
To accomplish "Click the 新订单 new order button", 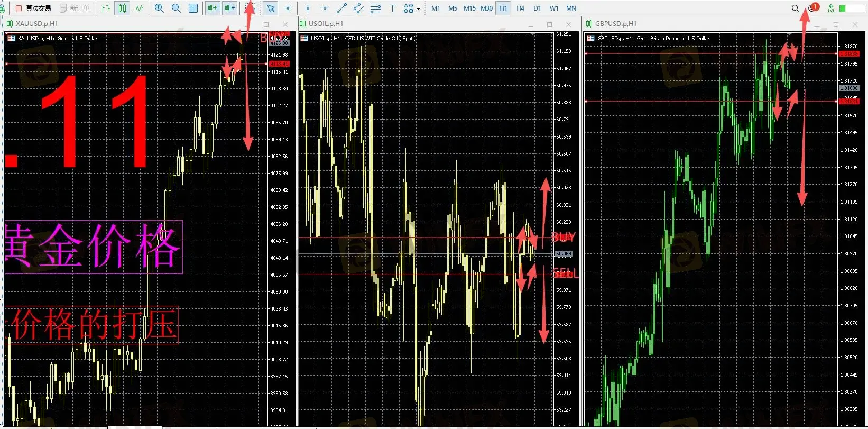I will [x=75, y=8].
